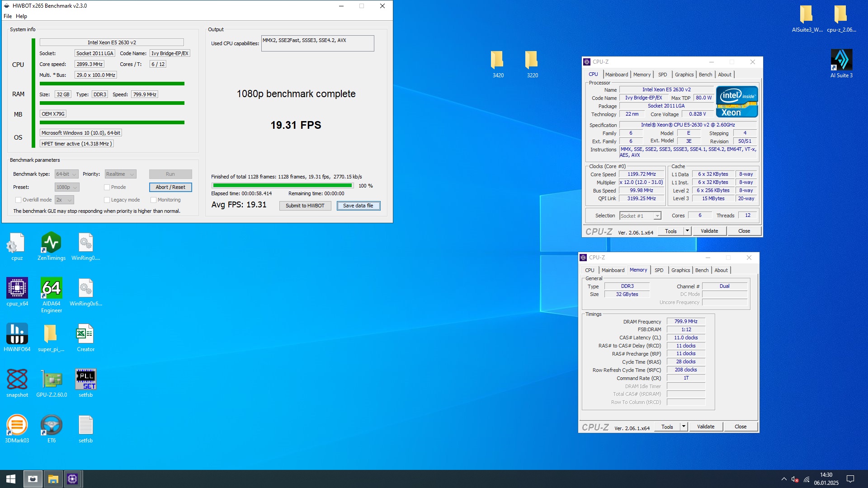
Task: Open the Overkill 2x multiplier dropdown
Action: coord(64,200)
